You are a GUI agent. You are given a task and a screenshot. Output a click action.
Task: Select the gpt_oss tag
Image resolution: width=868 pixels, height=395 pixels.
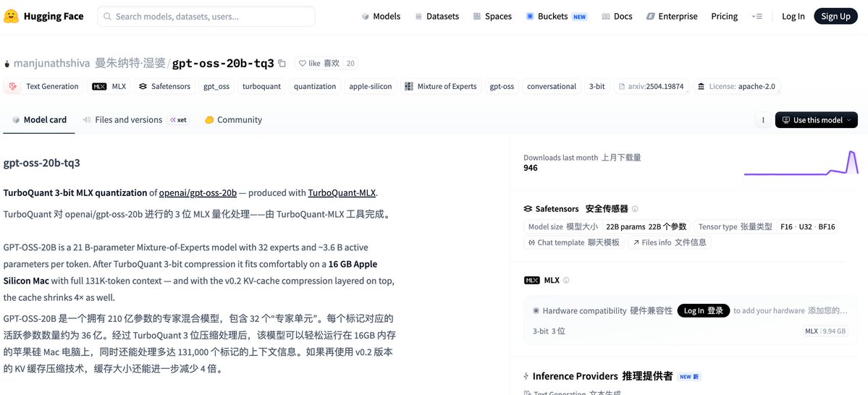(x=216, y=86)
